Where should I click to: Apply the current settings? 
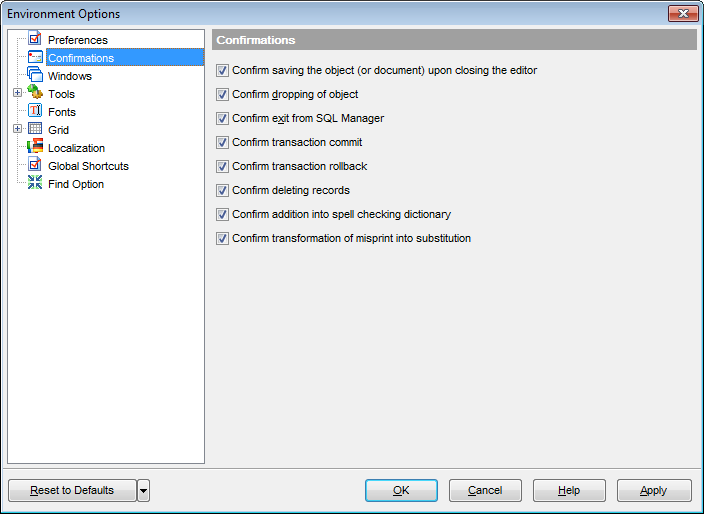[654, 490]
